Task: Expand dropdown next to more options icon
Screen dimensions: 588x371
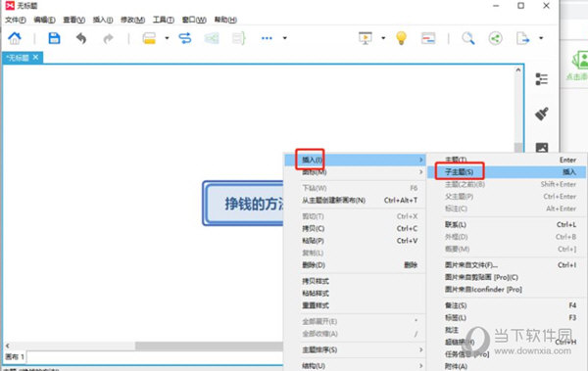Action: tap(284, 38)
